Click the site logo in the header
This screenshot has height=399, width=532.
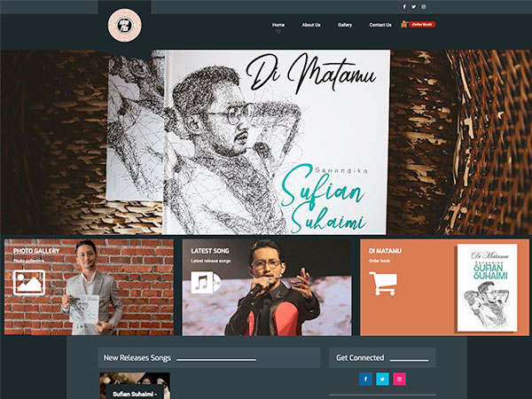click(x=124, y=25)
